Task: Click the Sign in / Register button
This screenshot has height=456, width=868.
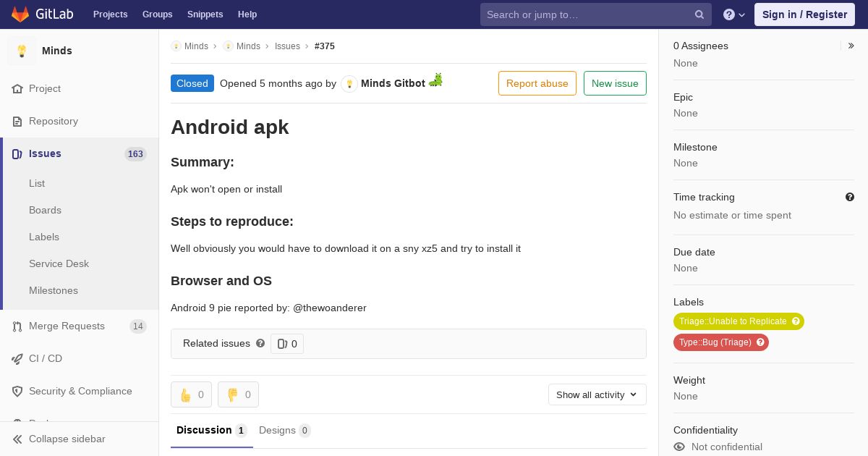Action: tap(804, 14)
